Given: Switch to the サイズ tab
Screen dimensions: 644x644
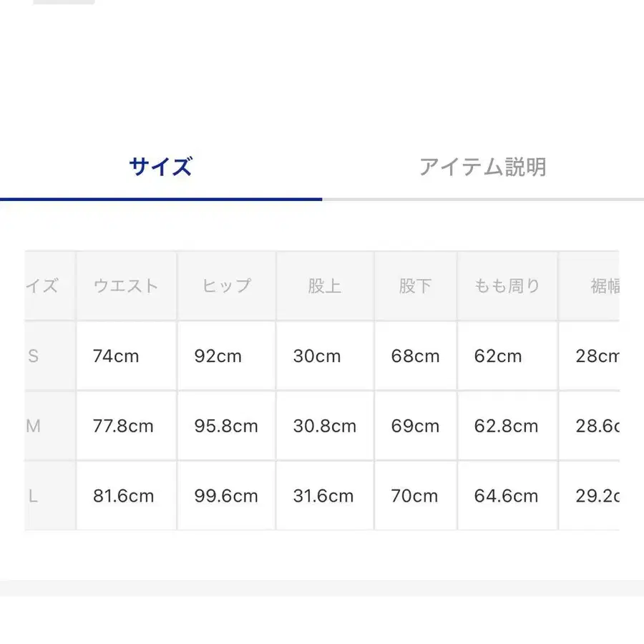Looking at the screenshot, I should tap(160, 167).
